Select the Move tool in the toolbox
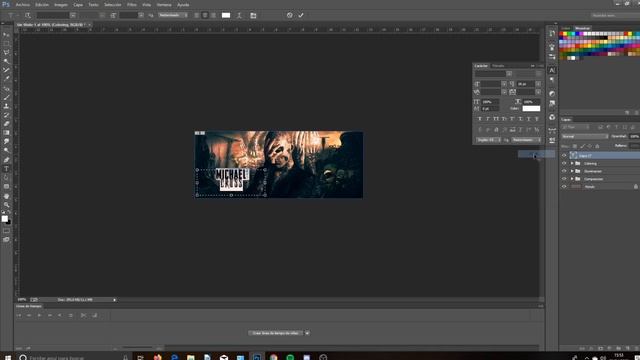This screenshot has width=640, height=360. point(6,35)
